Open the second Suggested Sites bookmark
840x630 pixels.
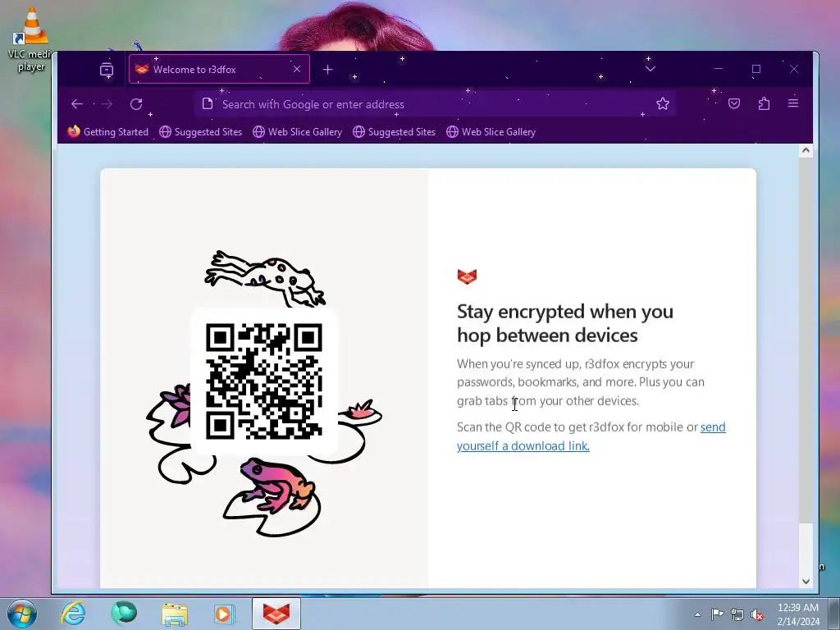(x=395, y=132)
